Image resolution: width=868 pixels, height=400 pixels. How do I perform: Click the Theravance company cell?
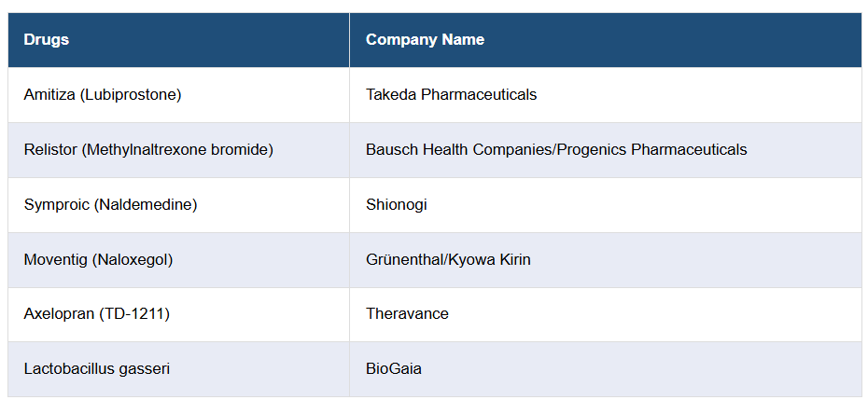tap(407, 314)
